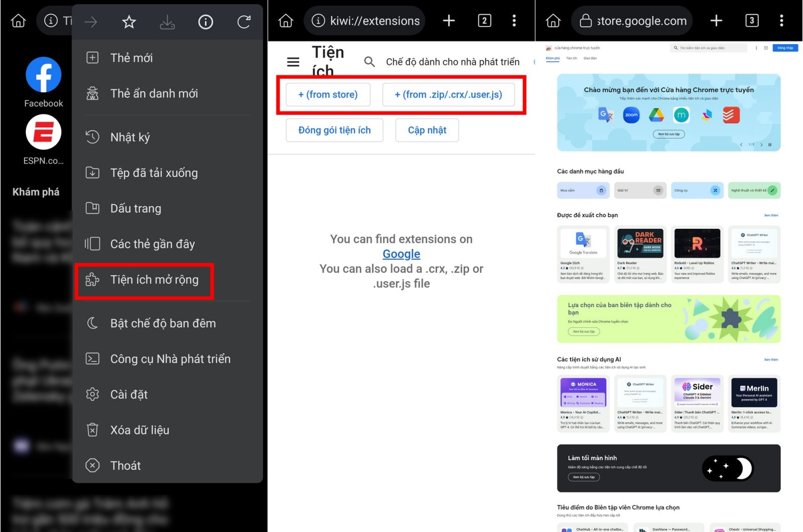Open the ESPN shortcut icon
The width and height of the screenshot is (803, 532).
click(x=44, y=132)
